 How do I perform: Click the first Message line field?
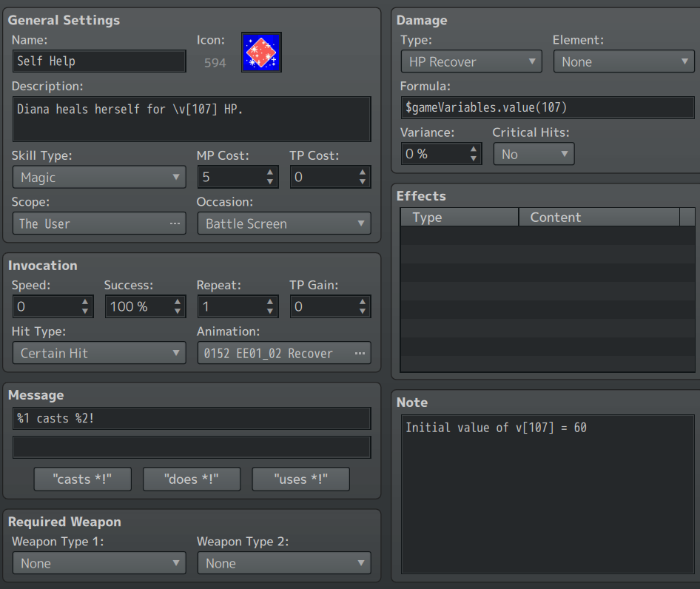[x=192, y=418]
